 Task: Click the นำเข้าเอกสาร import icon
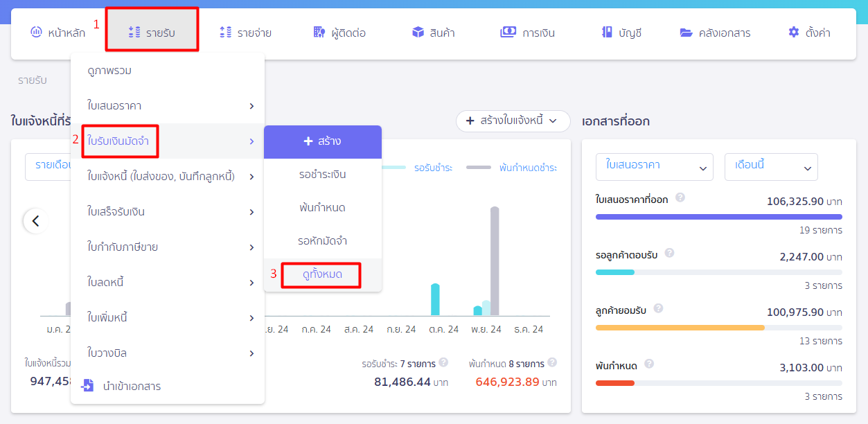point(87,386)
